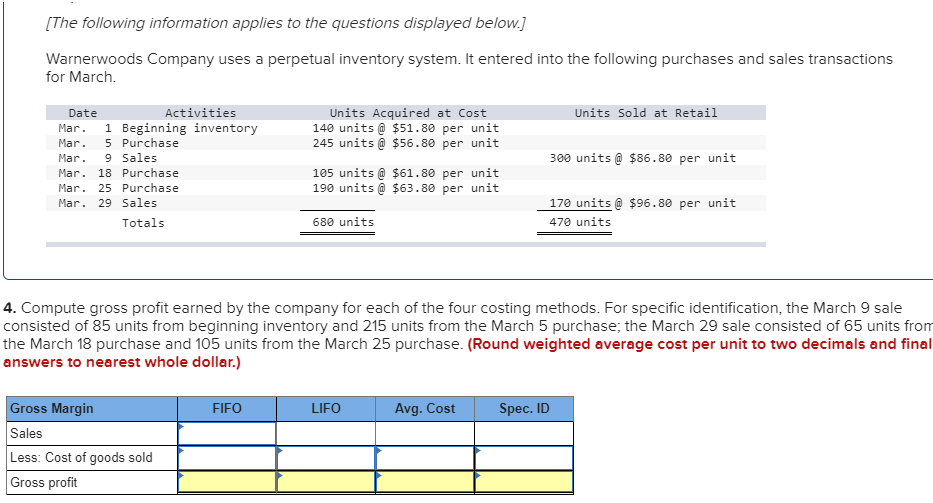Select Spec. ID cost of goods sold cell

point(524,458)
